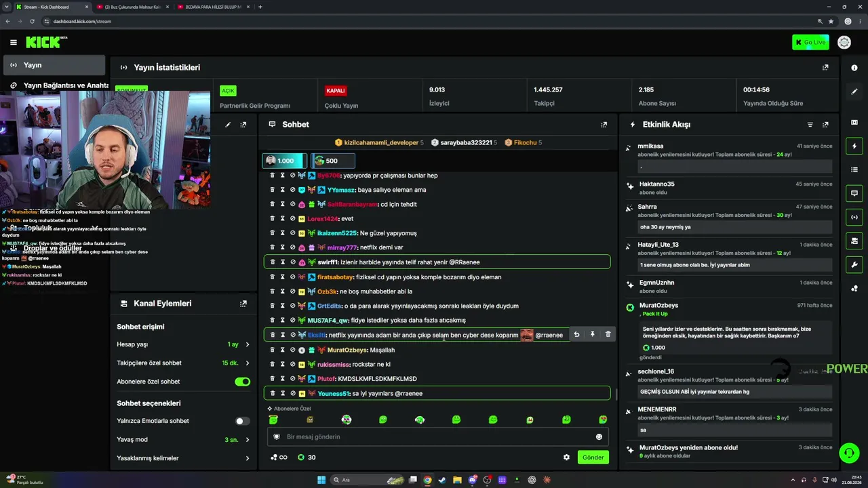Click the 1.000 gift leaderboard chip
The image size is (868, 488).
tap(284, 161)
